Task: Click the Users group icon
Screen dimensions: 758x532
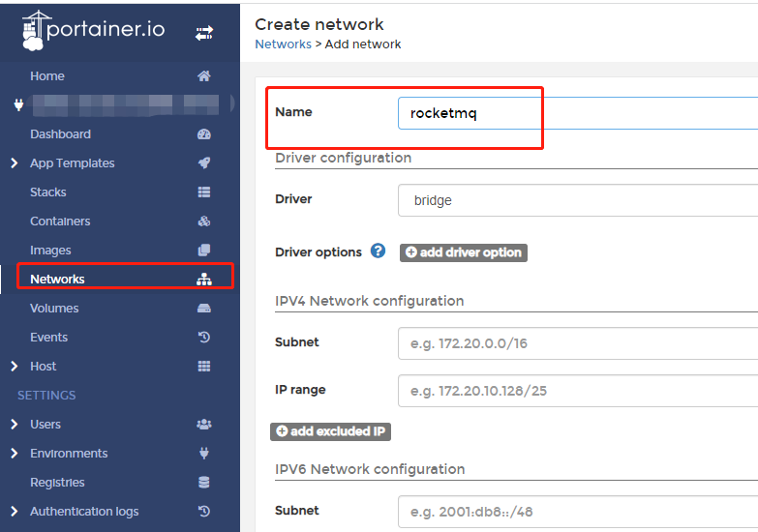Action: tap(204, 425)
